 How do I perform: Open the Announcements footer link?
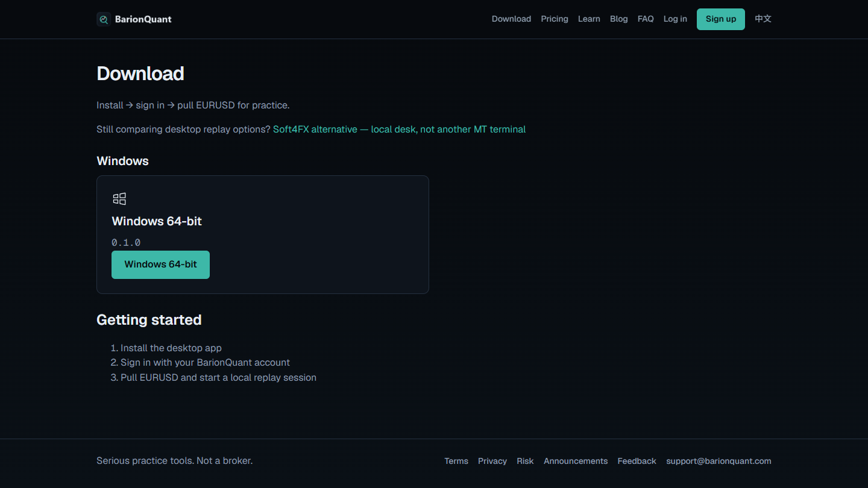tap(576, 461)
